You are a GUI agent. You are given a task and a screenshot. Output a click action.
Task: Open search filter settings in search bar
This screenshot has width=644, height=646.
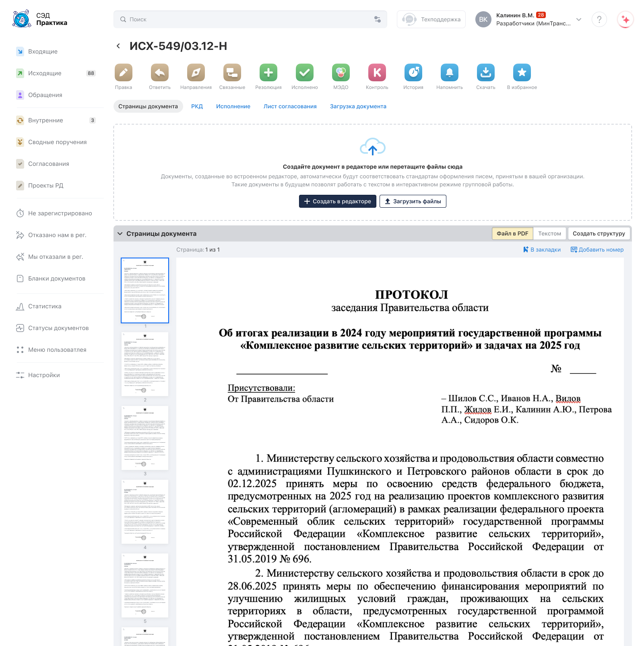[378, 19]
